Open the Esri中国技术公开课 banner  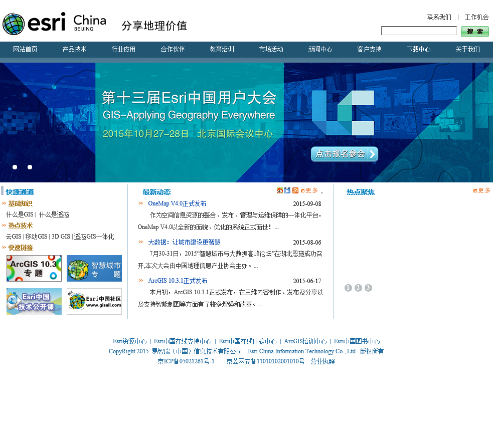coord(34,301)
